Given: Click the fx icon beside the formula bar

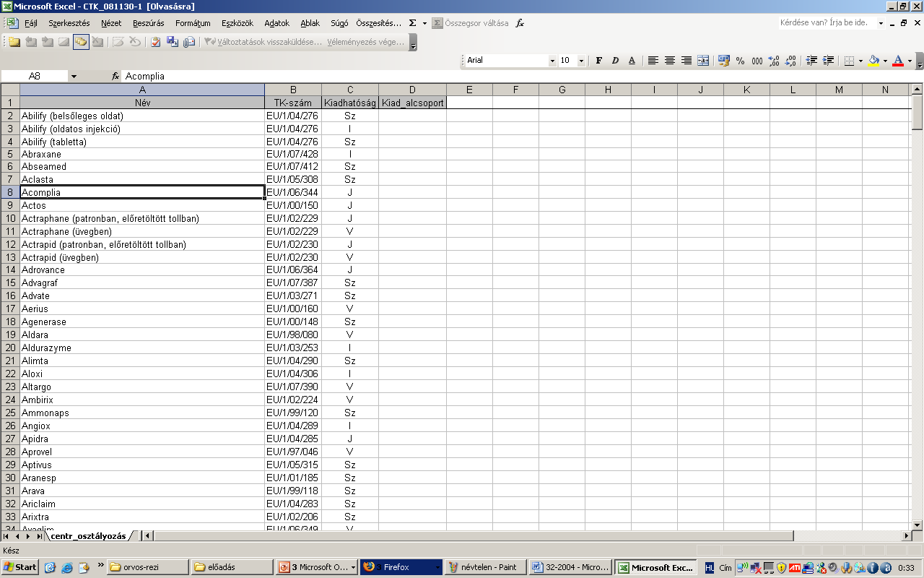Looking at the screenshot, I should tap(115, 76).
